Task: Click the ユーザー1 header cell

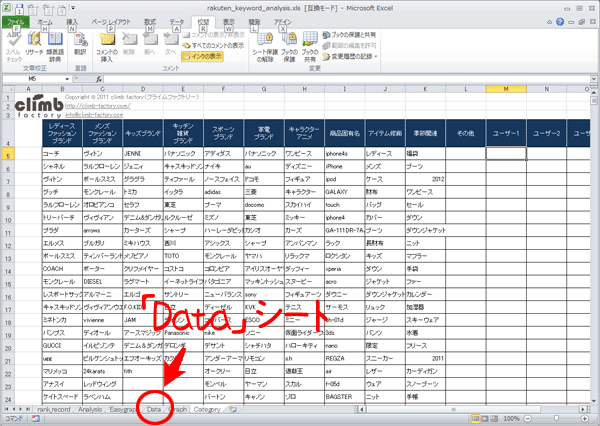Action: pos(506,133)
